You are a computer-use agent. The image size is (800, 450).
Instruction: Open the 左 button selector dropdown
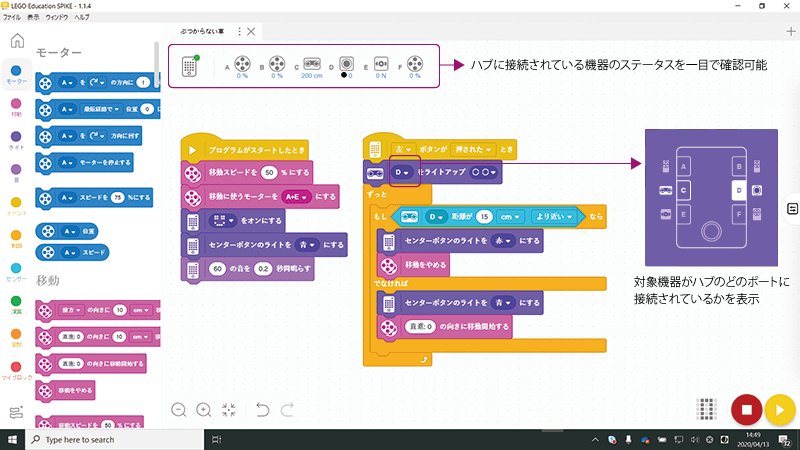(403, 149)
